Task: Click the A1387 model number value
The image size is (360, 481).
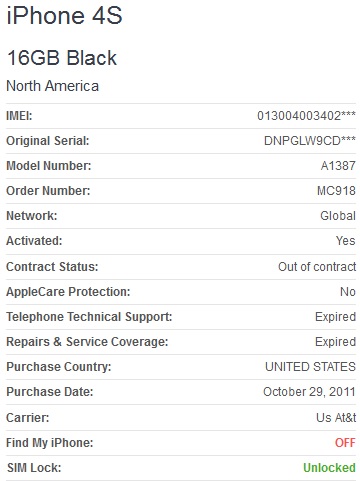Action: click(x=338, y=166)
